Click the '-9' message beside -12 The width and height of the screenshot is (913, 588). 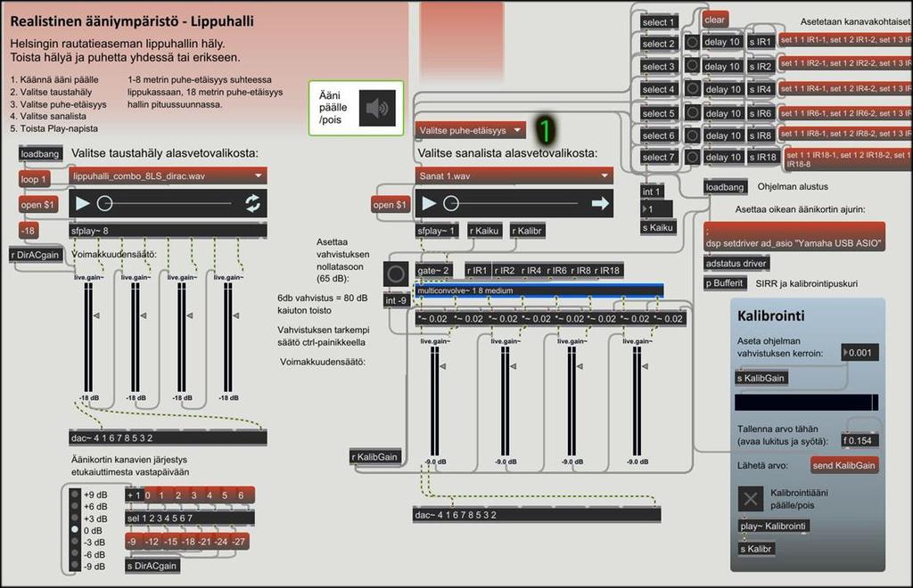click(x=134, y=542)
